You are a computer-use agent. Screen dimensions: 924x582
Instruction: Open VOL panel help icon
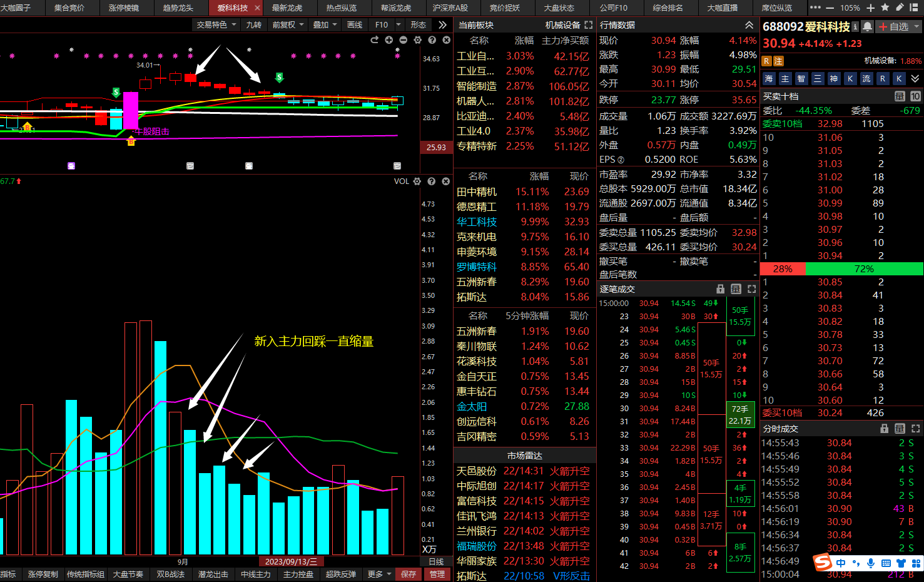(x=431, y=181)
